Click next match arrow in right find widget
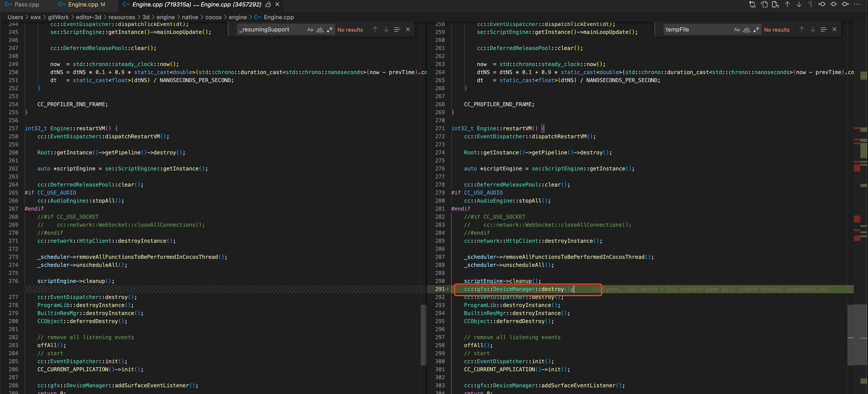 click(x=813, y=30)
